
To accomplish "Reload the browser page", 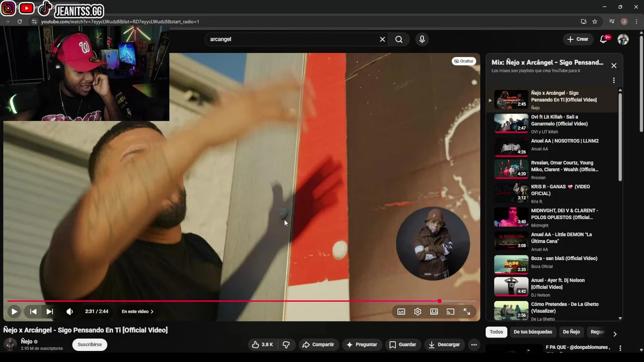I will (x=20, y=22).
